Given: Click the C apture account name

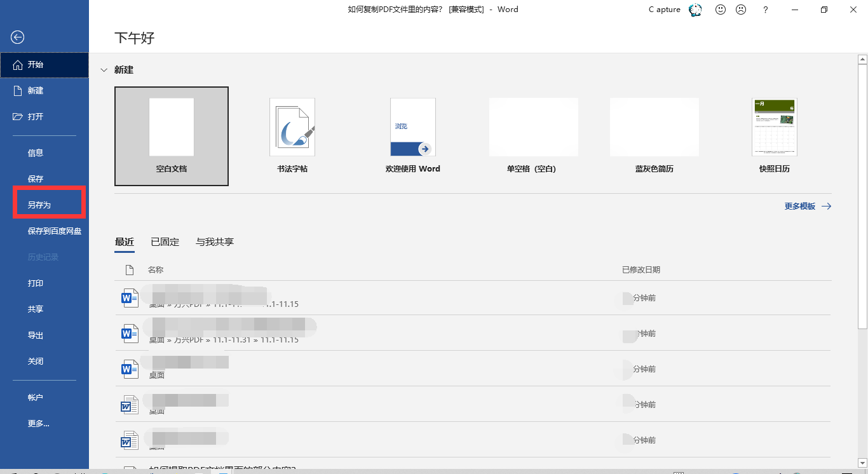Looking at the screenshot, I should coord(665,10).
